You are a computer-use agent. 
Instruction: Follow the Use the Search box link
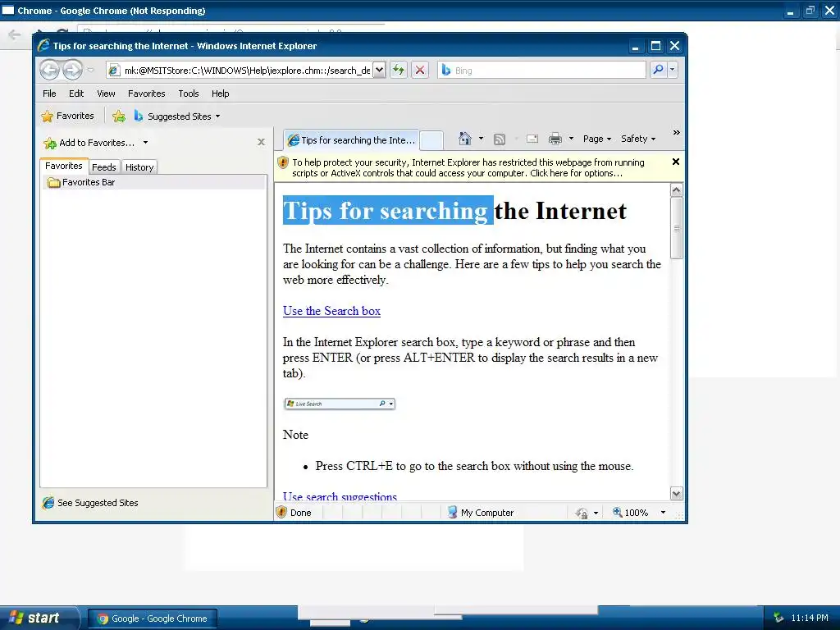pyautogui.click(x=331, y=311)
